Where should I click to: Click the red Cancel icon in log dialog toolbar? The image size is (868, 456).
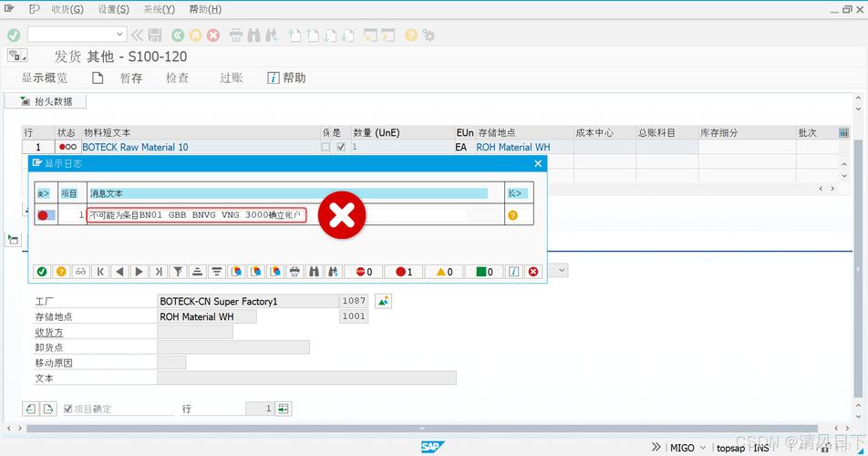point(533,272)
